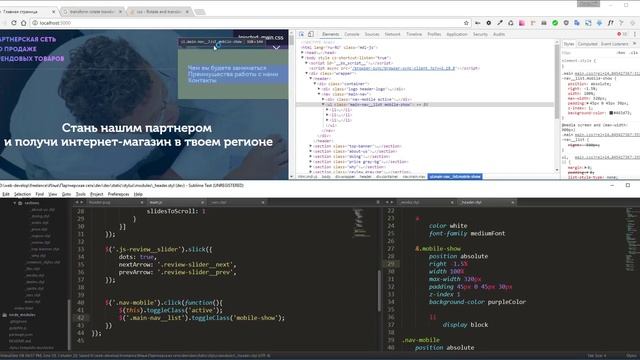This screenshot has height=360, width=640.
Task: Switch to the first Chrome tab Главная страница
Action: [28, 12]
